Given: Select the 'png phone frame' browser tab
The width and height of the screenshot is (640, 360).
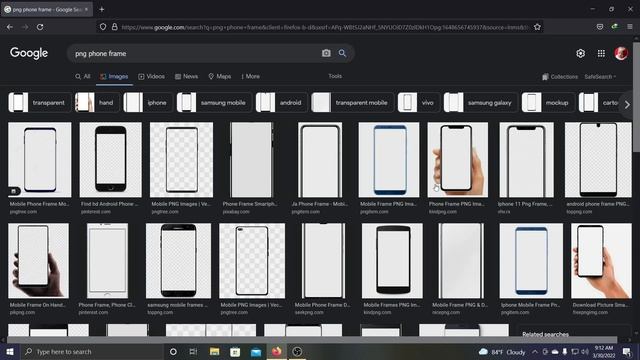Looking at the screenshot, I should point(46,9).
